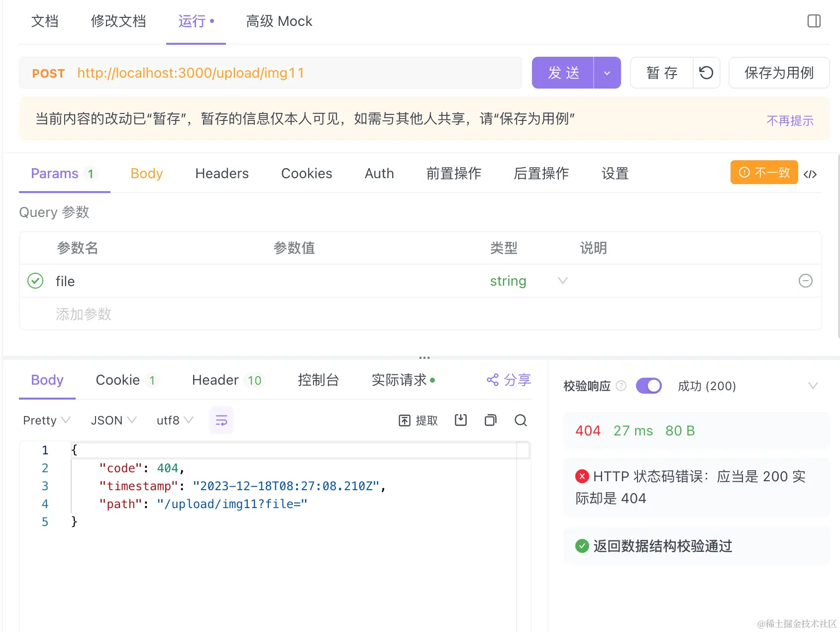This screenshot has width=840, height=632.
Task: Click the 添加参数 placeholder field
Action: (x=84, y=314)
